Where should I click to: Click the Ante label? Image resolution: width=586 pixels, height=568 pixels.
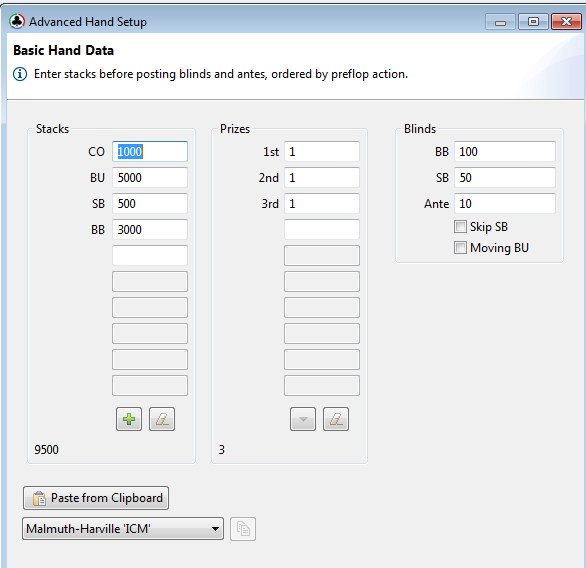[436, 204]
